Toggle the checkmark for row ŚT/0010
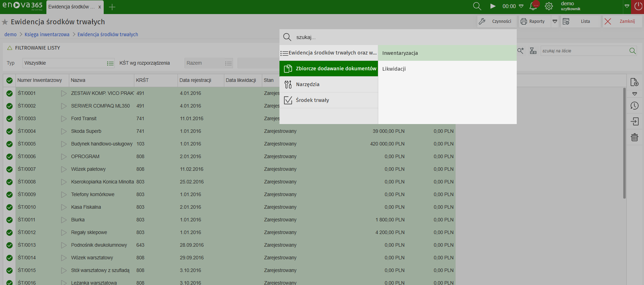This screenshot has height=285, width=644. coord(9,207)
